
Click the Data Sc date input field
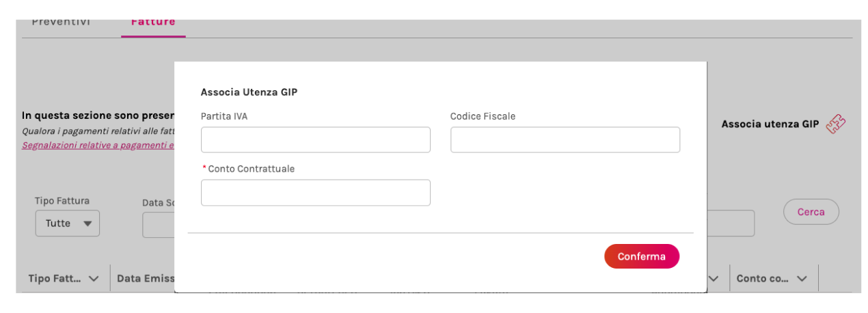[159, 224]
